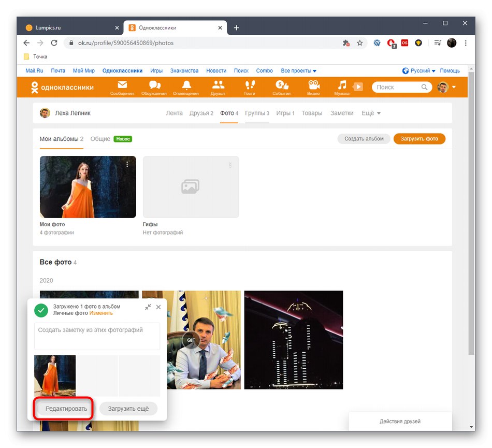Open the Мои фото album thumbnail
This screenshot has height=448, width=492.
[x=88, y=187]
